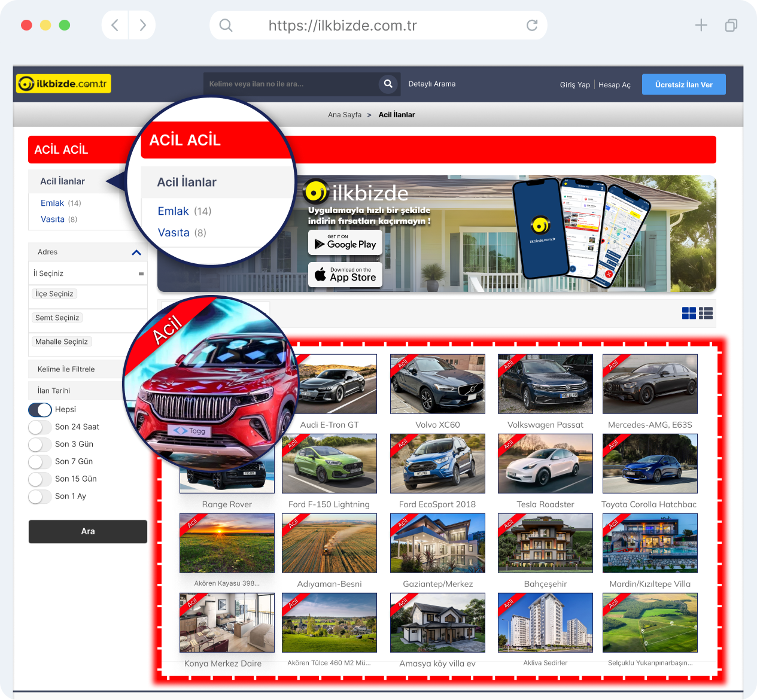Click Ücretsiz İlan Ver button
757x700 pixels.
684,84
